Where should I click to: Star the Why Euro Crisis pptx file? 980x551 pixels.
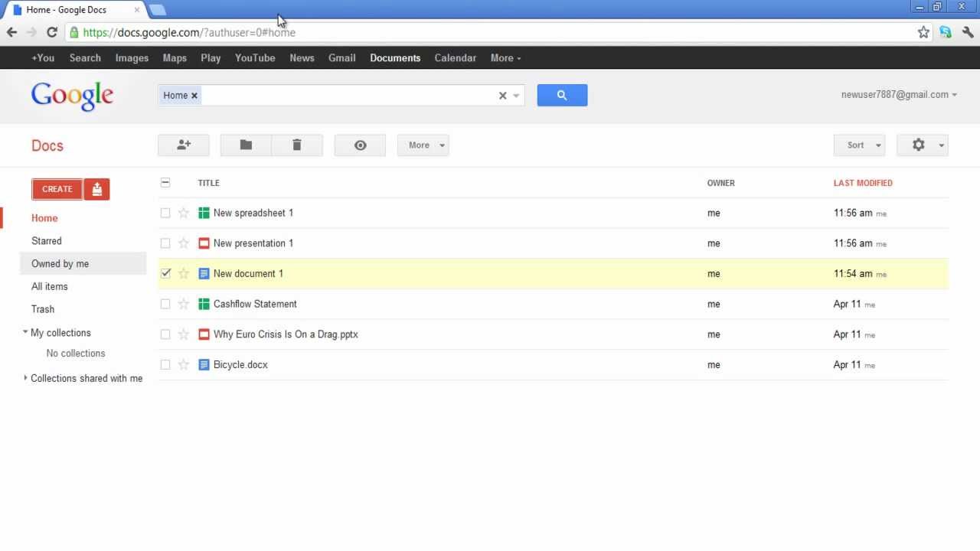pos(184,334)
